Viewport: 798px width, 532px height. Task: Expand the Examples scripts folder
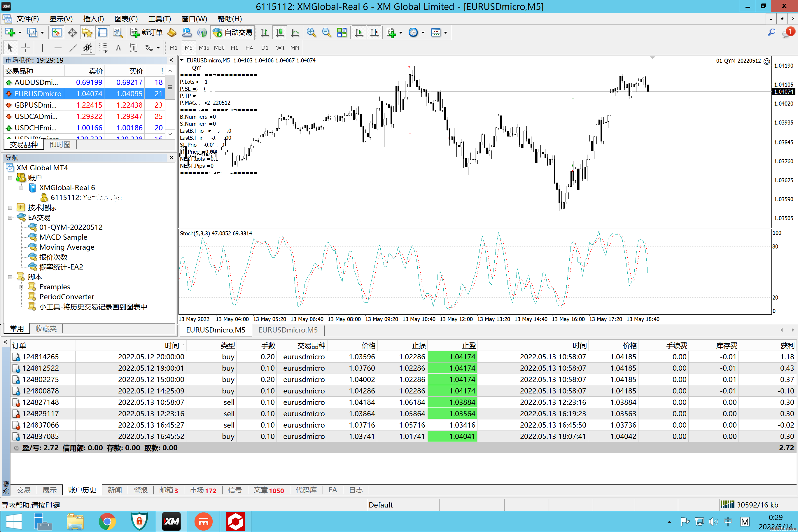[x=21, y=287]
